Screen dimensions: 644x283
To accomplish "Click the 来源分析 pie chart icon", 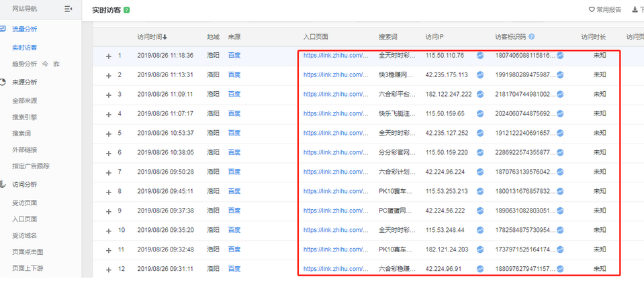I will 4,82.
